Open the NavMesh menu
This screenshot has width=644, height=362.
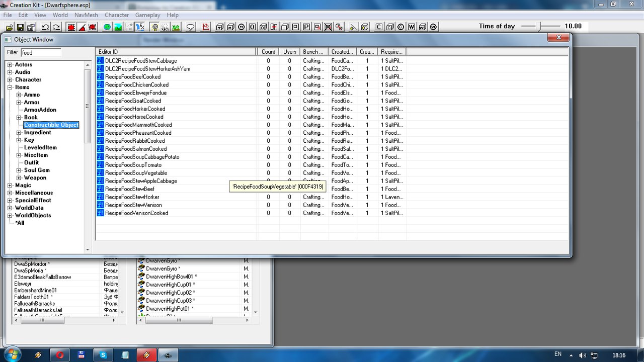pos(86,15)
